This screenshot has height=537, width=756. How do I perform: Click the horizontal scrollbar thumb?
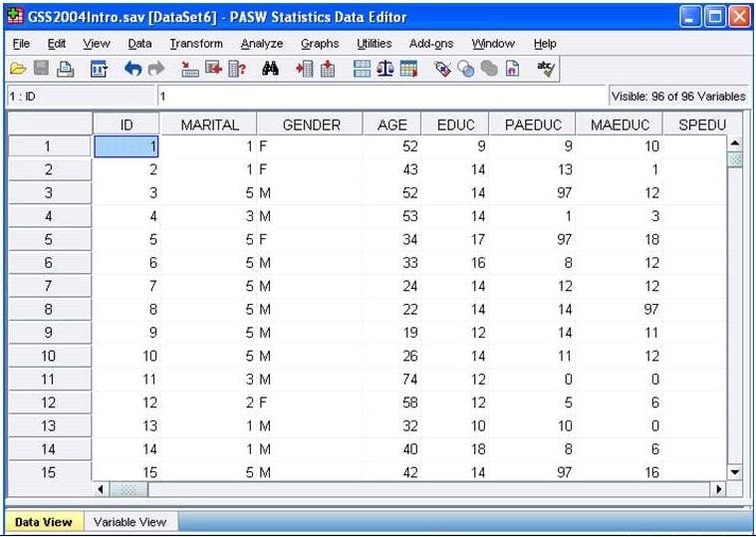(x=128, y=489)
